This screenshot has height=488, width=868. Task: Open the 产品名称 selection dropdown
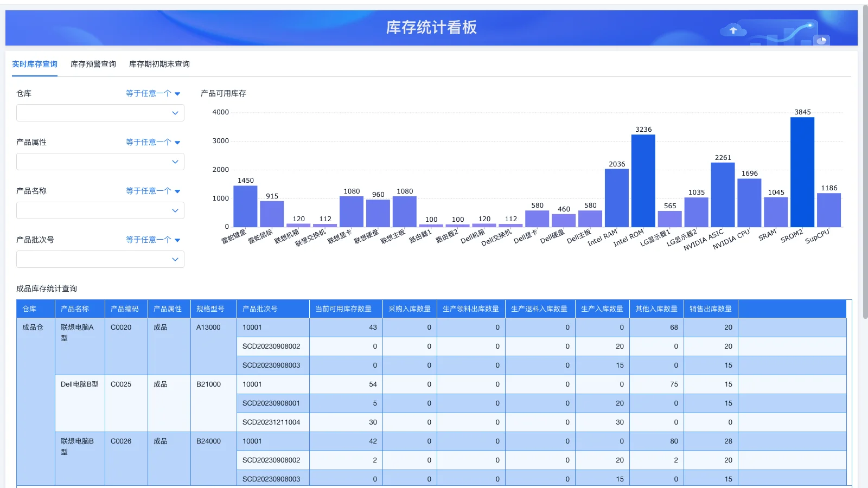100,210
